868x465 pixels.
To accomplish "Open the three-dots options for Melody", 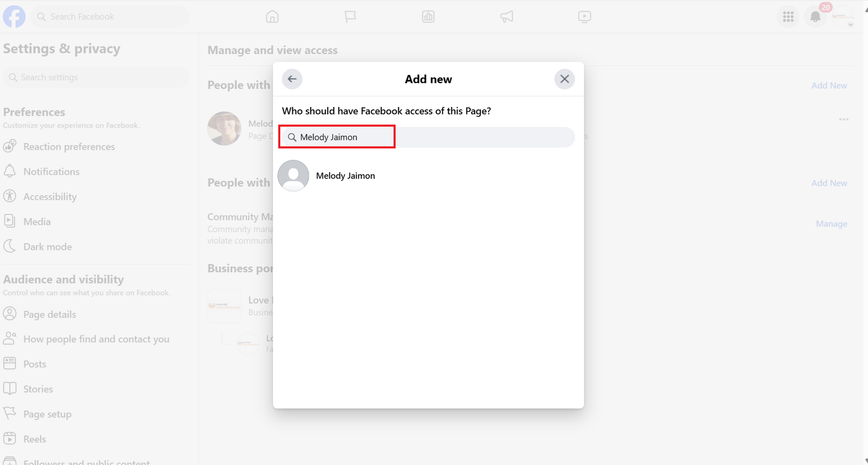I will (x=844, y=119).
